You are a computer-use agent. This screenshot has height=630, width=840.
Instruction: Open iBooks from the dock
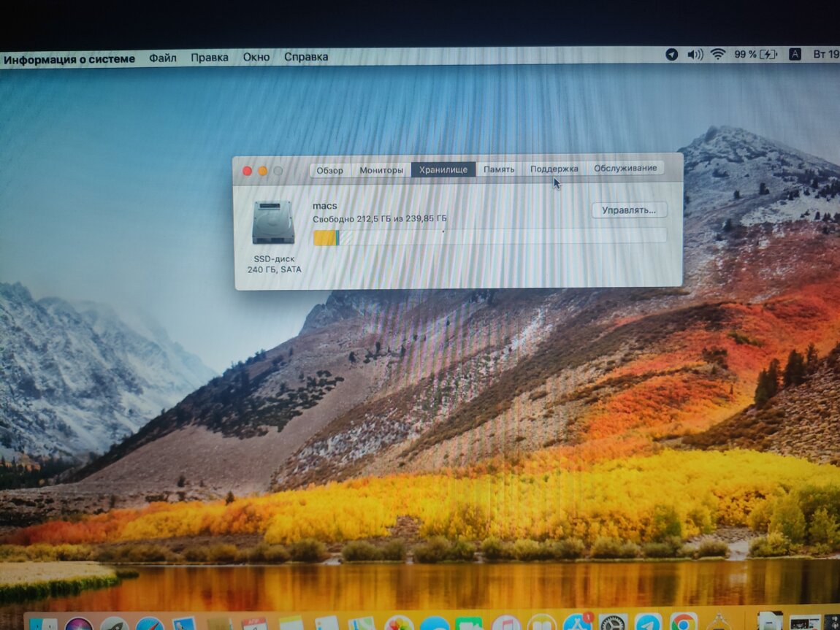[x=541, y=623]
